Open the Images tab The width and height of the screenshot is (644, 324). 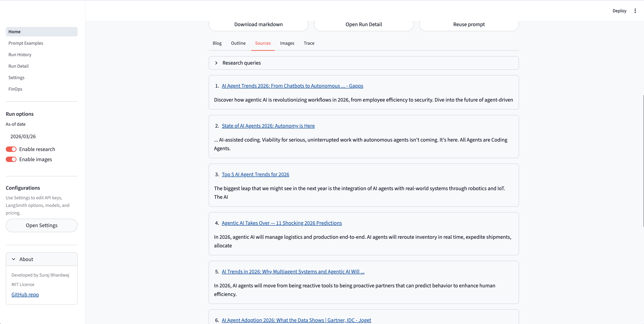tap(287, 43)
